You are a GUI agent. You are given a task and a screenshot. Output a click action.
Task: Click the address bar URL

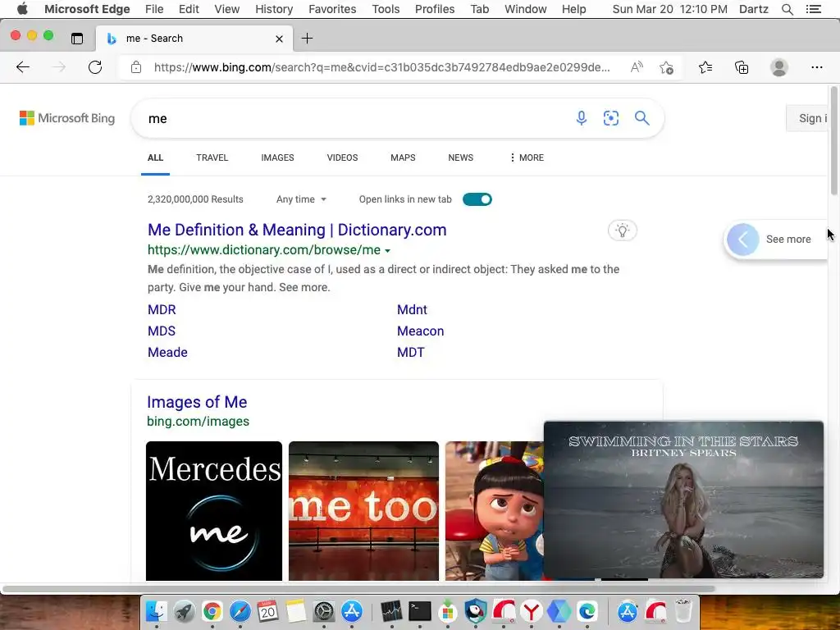pyautogui.click(x=381, y=67)
